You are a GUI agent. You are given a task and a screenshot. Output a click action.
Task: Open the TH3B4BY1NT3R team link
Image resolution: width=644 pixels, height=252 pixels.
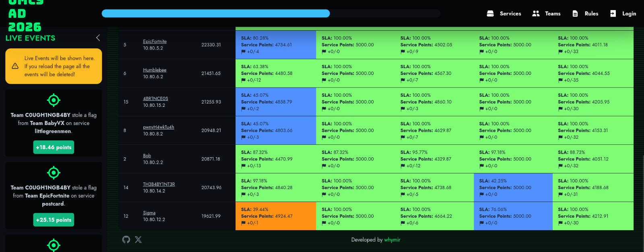tap(159, 184)
